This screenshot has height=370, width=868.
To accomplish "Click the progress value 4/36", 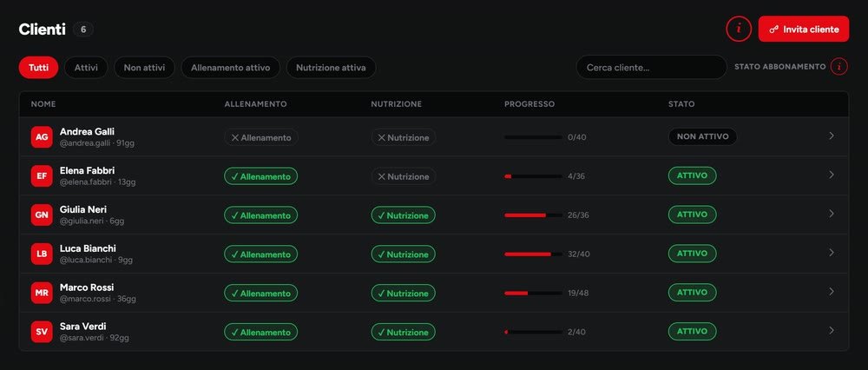I will pyautogui.click(x=576, y=176).
